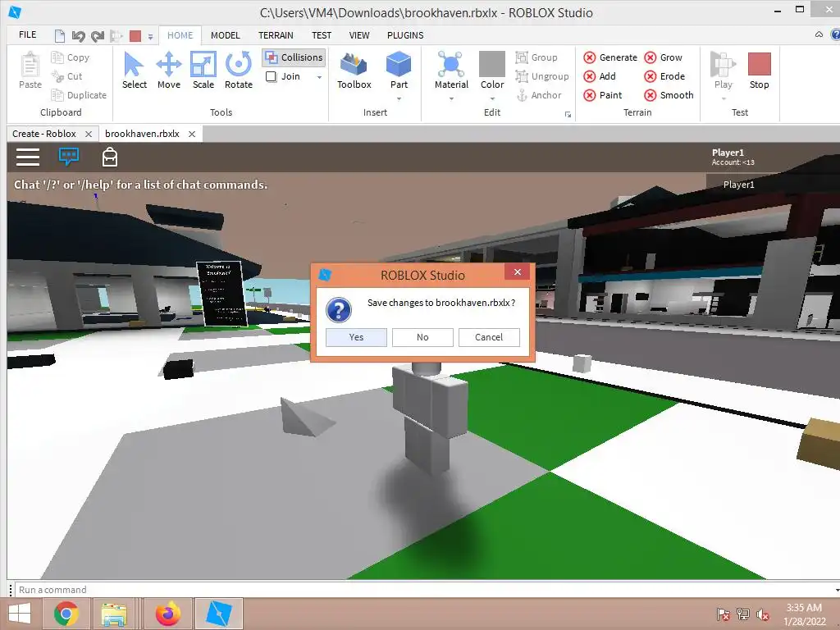Open Firefox from the taskbar
840x630 pixels.
click(x=167, y=614)
